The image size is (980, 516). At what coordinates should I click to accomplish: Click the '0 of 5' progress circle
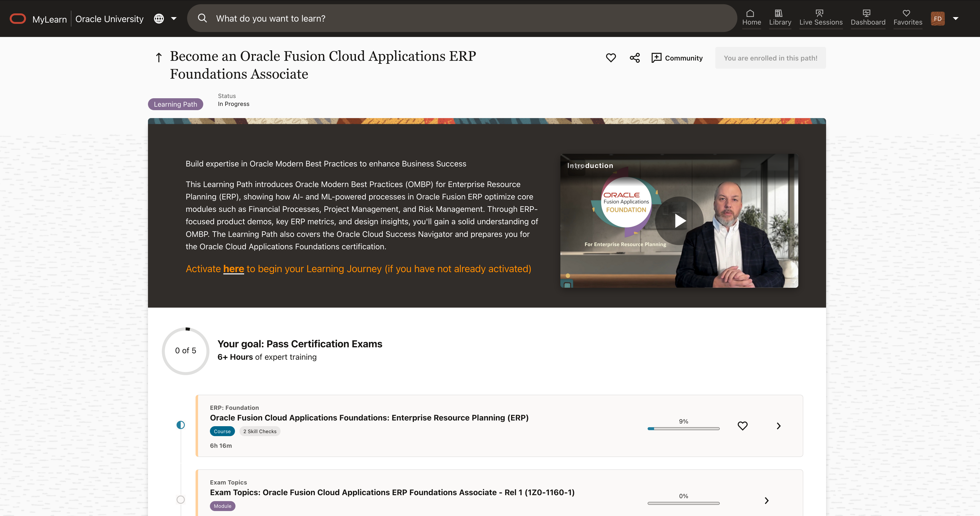click(186, 351)
